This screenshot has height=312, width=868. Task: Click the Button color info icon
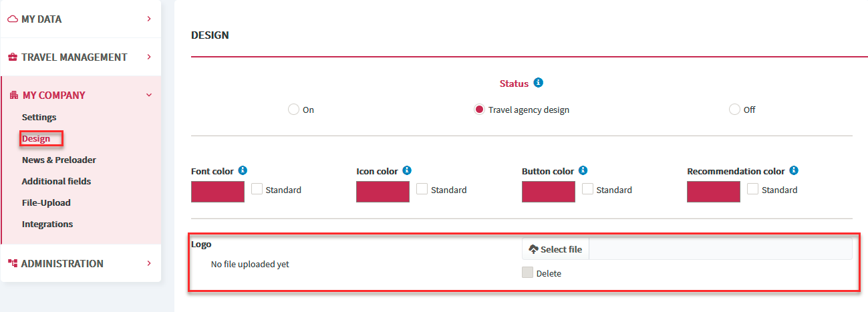(583, 170)
